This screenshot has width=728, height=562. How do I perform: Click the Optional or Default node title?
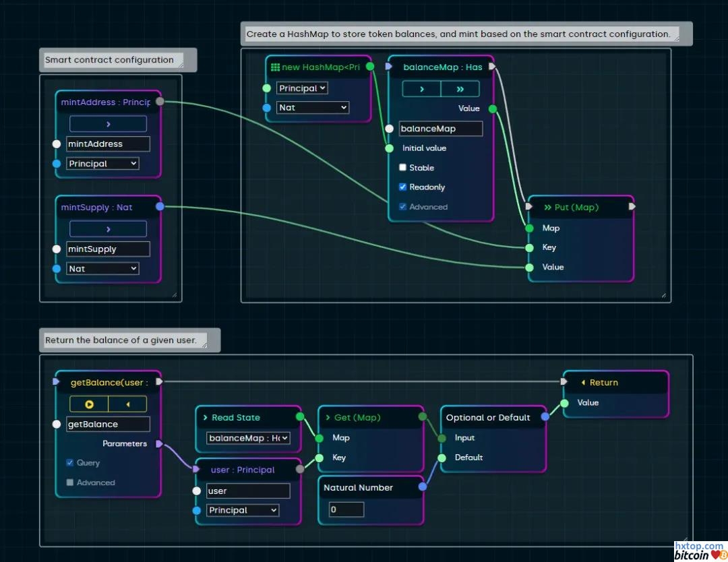coord(488,418)
